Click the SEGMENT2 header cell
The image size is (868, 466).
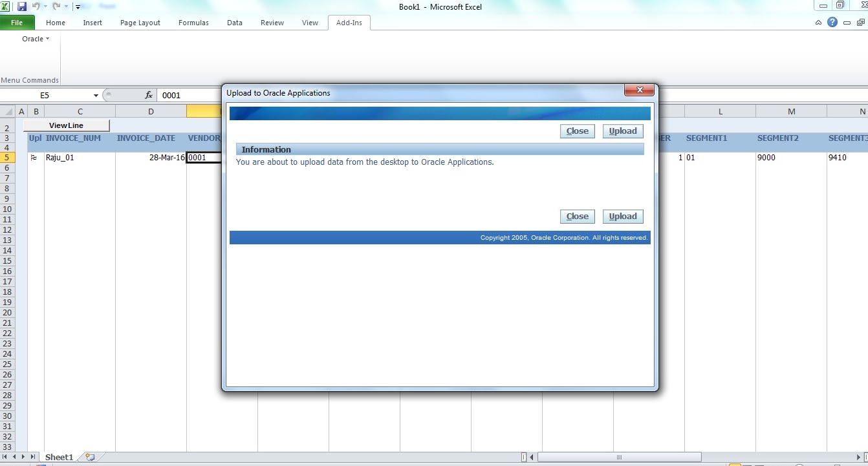pos(791,138)
